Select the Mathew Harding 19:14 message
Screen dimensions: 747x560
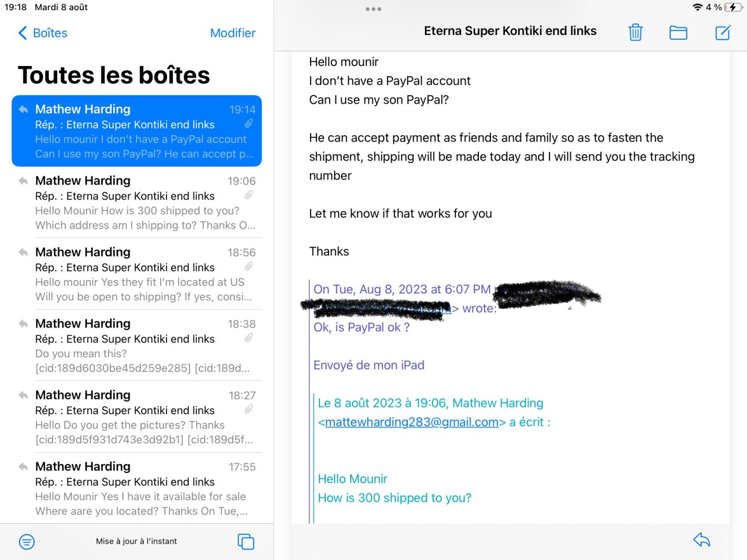coord(137,131)
